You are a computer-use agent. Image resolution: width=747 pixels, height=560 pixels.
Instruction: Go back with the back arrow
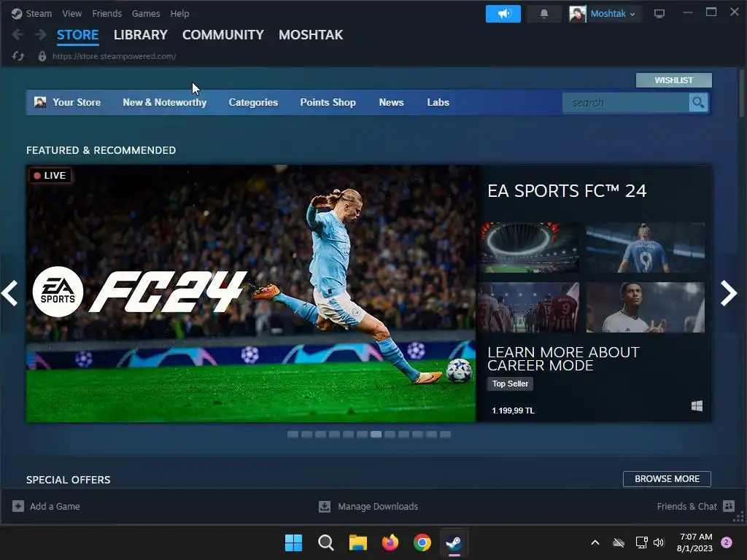tap(18, 34)
